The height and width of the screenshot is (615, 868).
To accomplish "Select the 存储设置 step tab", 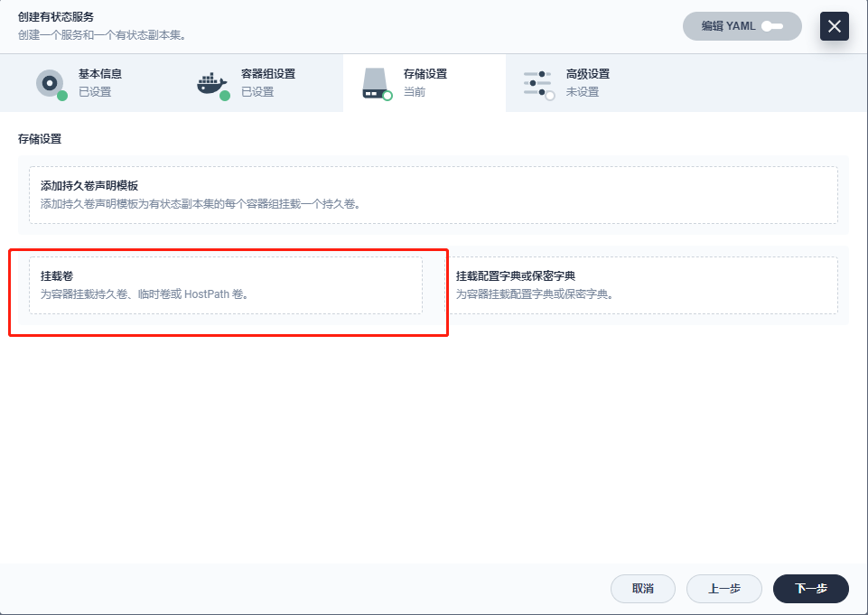I will (x=425, y=83).
